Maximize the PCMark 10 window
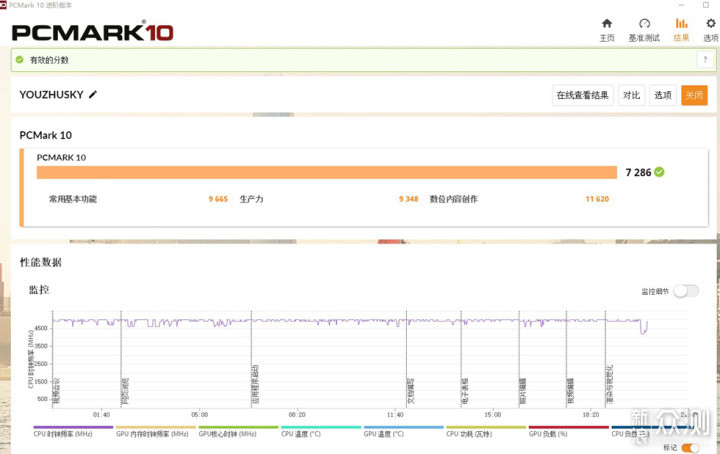This screenshot has height=454, width=720. click(706, 5)
